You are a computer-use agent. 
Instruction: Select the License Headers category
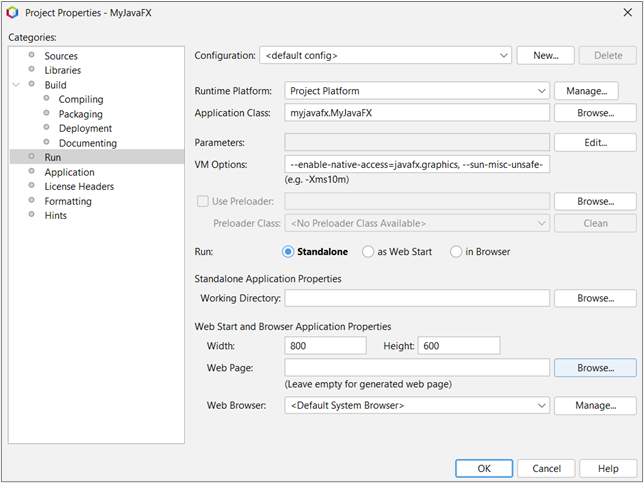(x=79, y=186)
